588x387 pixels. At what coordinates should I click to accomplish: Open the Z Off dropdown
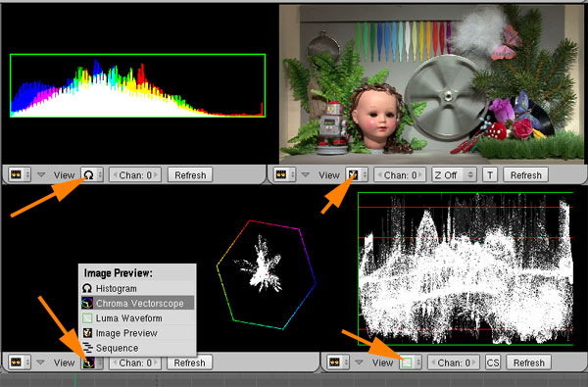(454, 174)
